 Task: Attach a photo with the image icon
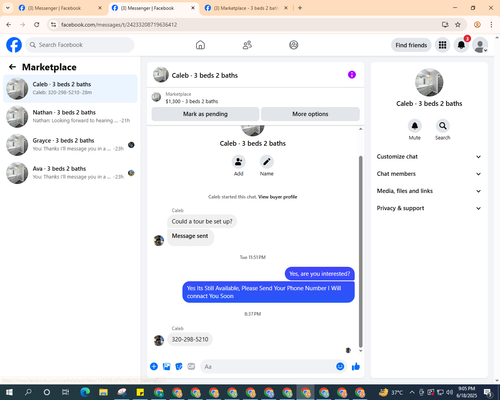pyautogui.click(x=166, y=367)
